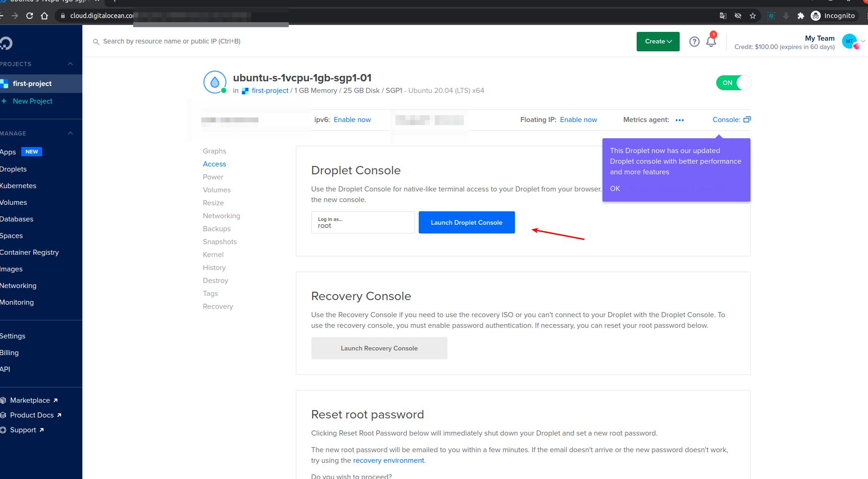Open the Tags section
This screenshot has height=479, width=868.
[x=211, y=294]
